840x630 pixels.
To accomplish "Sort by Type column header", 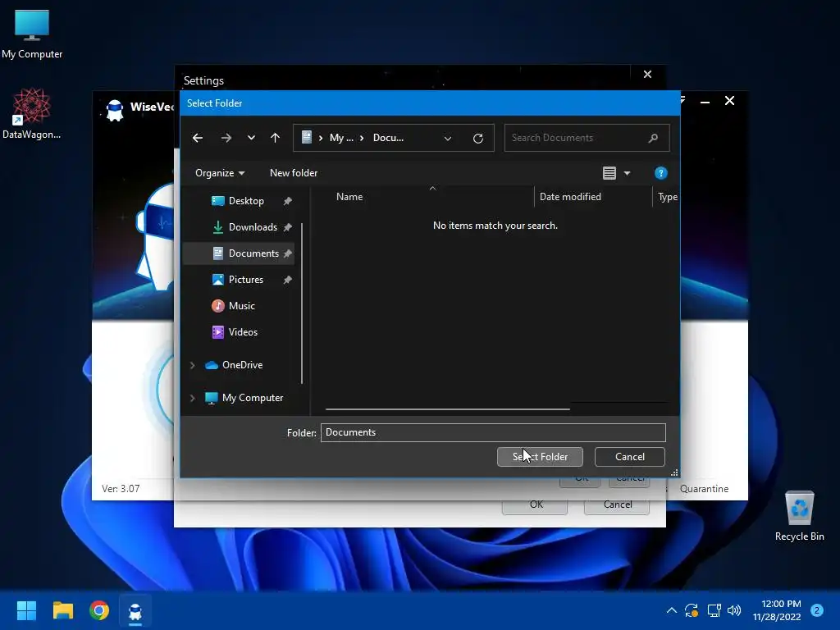I will (668, 197).
